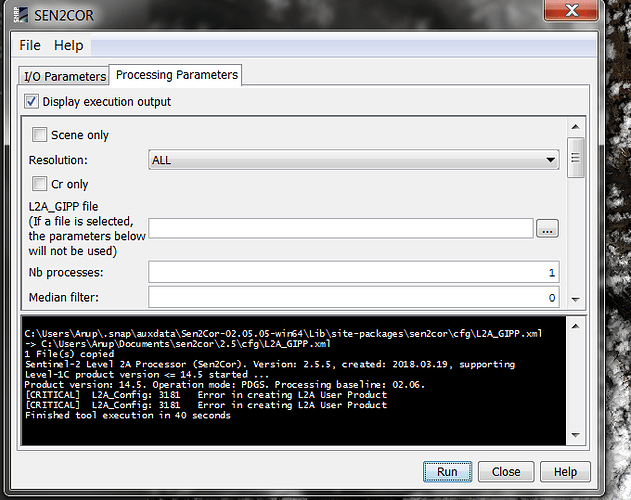The image size is (631, 500).
Task: Click the Nb processes input field
Action: [354, 273]
